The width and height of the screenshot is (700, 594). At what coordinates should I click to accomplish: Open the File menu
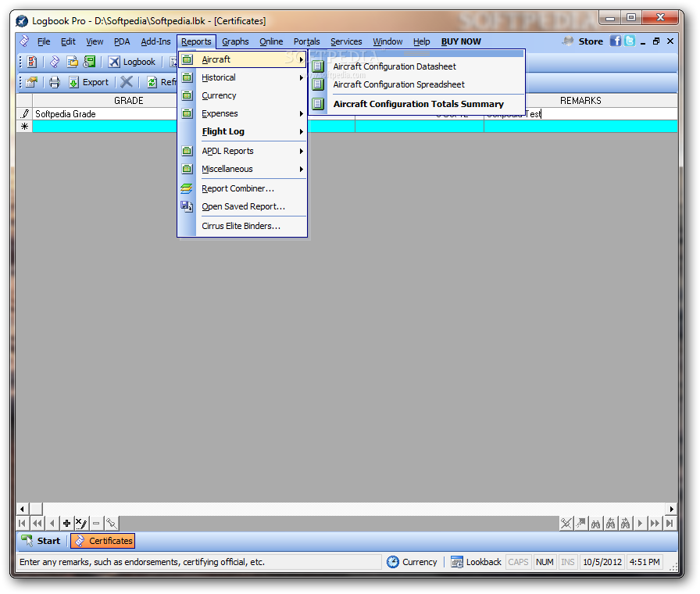(43, 41)
